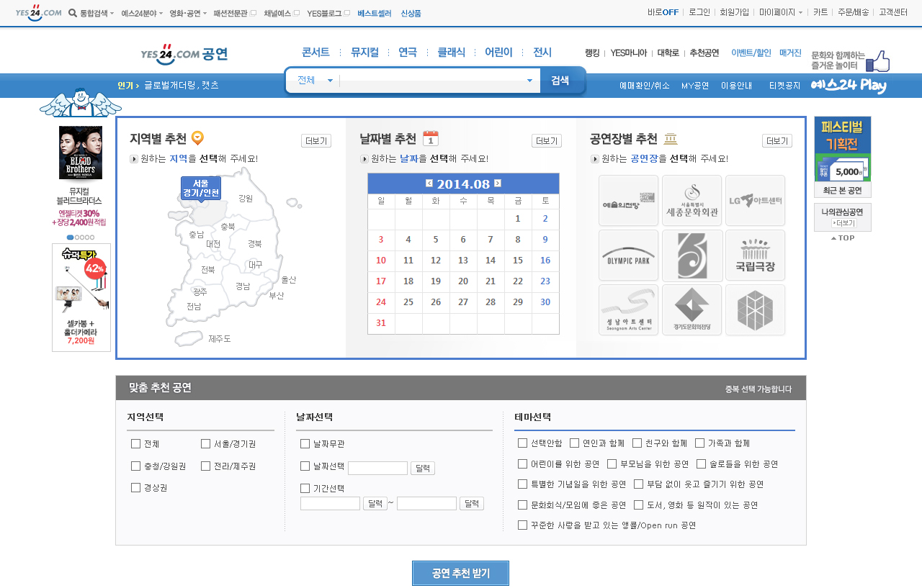Screen dimensions: 922x588
Task: Open the 전체 search category dropdown
Action: coord(315,81)
